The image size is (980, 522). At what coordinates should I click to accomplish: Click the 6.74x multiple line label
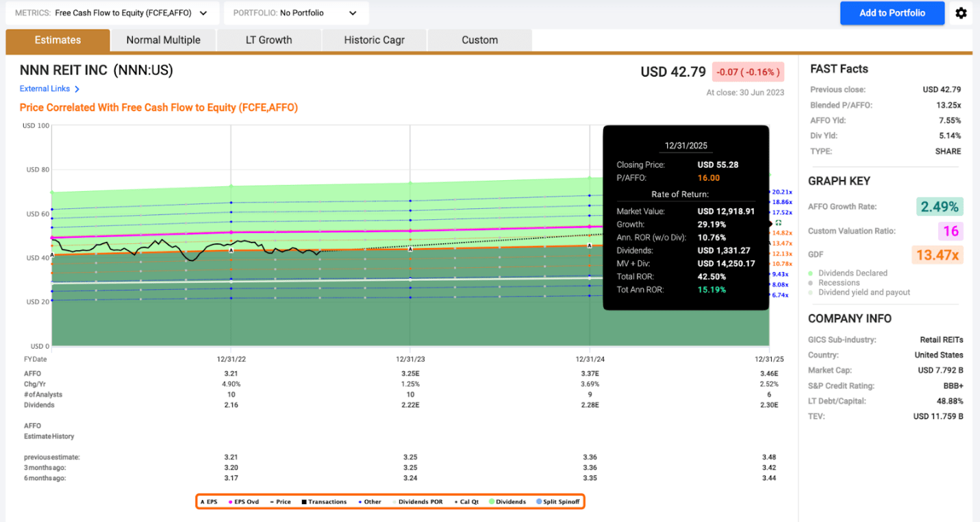point(780,295)
